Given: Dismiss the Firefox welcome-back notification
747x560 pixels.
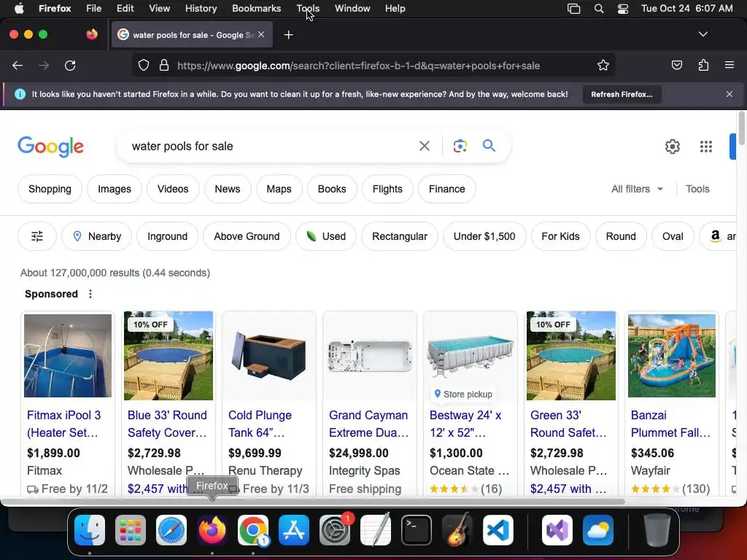Looking at the screenshot, I should click(x=729, y=94).
